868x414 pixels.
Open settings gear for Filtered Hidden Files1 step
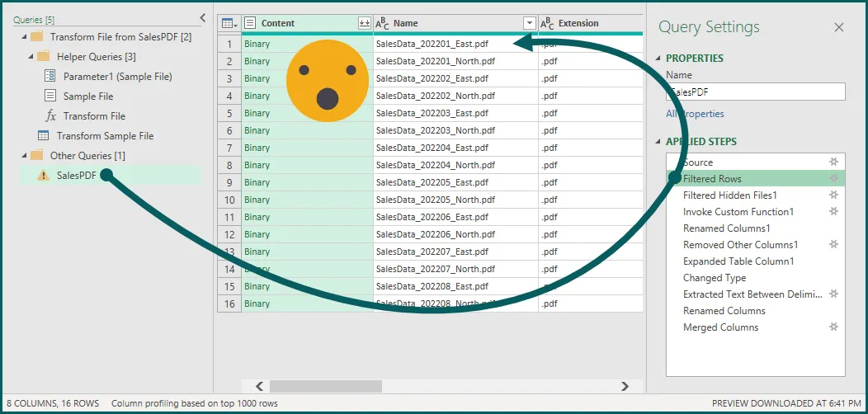pyautogui.click(x=833, y=195)
